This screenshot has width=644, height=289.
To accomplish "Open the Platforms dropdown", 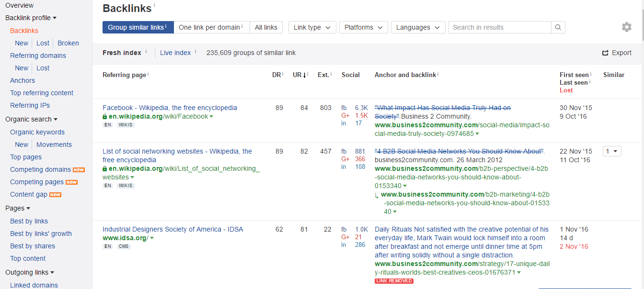I will click(x=363, y=27).
